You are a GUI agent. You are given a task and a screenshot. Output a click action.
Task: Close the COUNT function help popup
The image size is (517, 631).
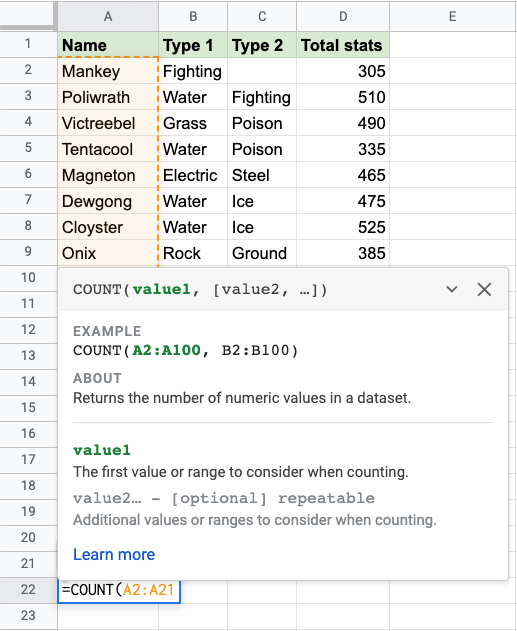[x=484, y=289]
